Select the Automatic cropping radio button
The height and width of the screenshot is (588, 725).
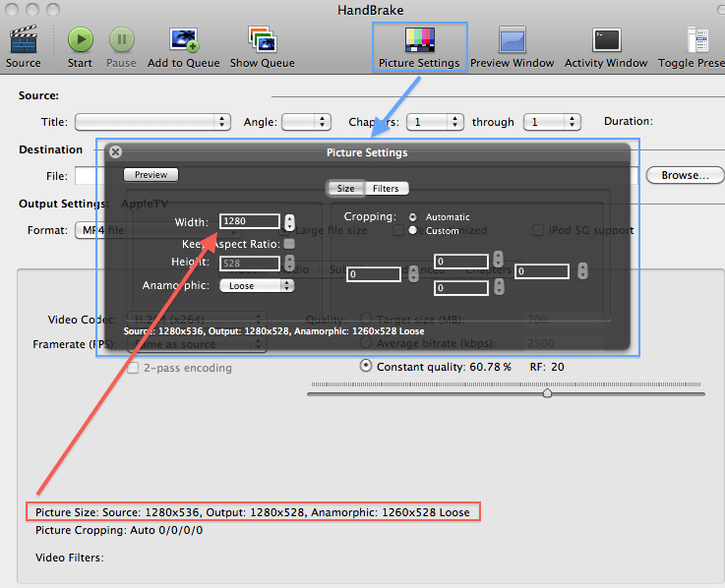click(x=412, y=216)
